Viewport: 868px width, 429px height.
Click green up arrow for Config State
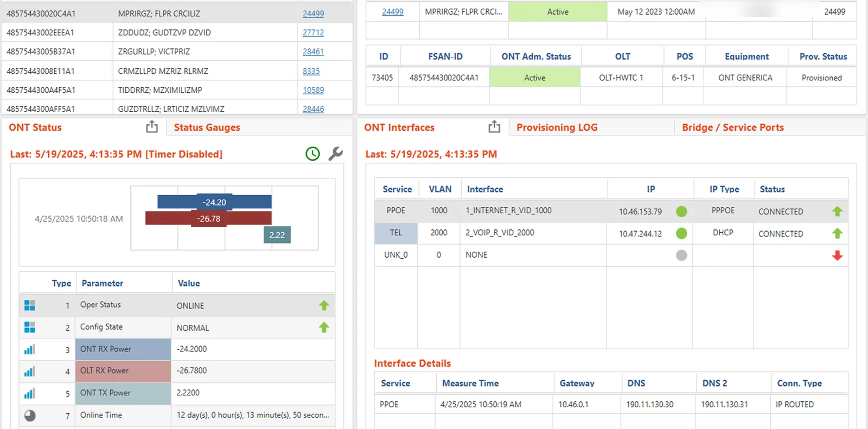coord(324,327)
